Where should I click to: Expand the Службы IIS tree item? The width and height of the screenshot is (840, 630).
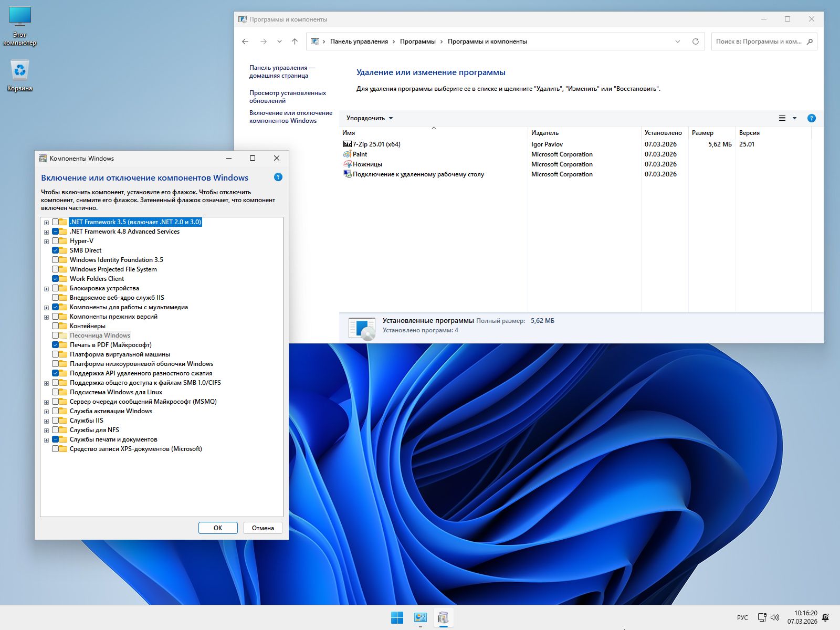[x=47, y=421]
